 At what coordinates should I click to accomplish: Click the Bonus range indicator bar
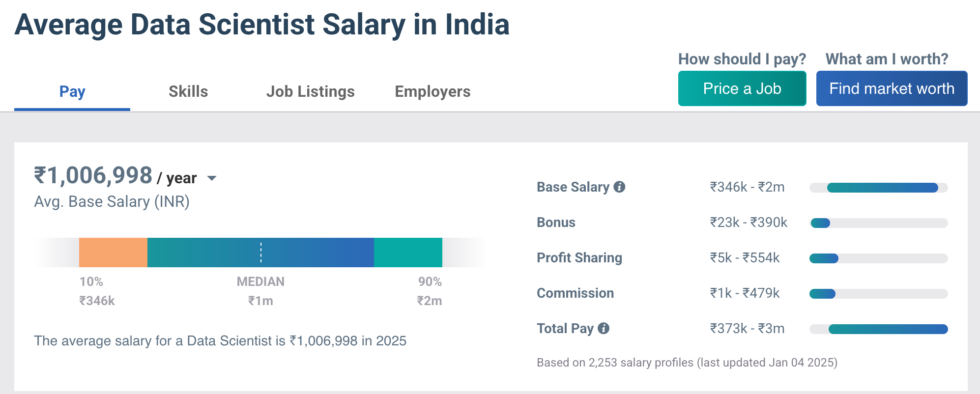879,222
